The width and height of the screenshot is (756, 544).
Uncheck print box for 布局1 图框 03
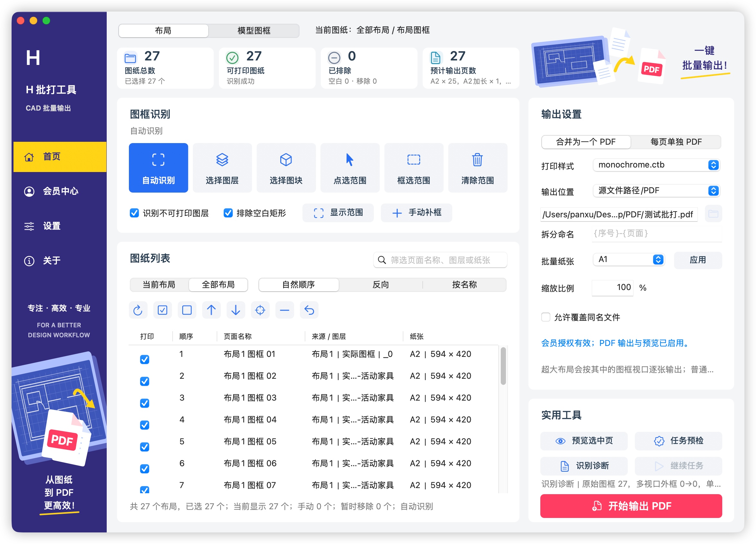point(145,403)
